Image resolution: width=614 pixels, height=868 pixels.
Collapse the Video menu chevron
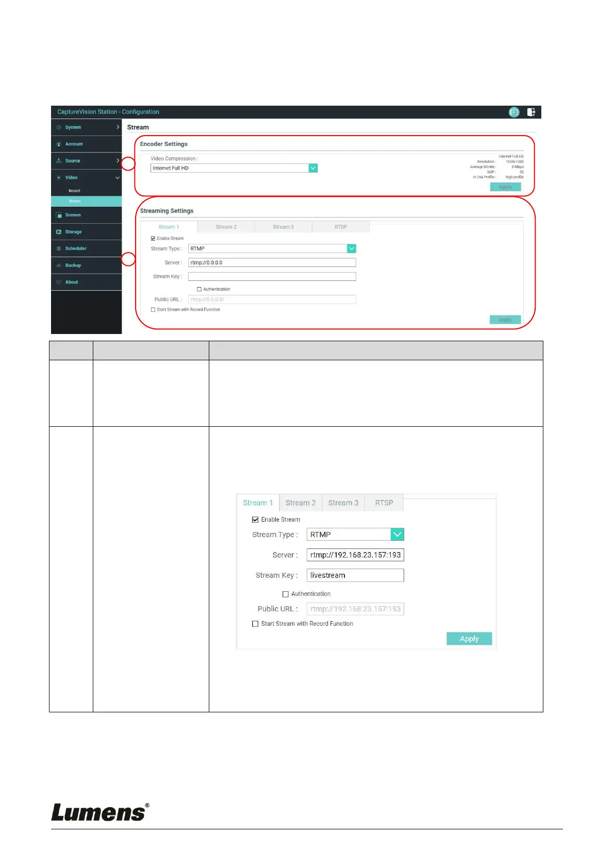click(118, 178)
